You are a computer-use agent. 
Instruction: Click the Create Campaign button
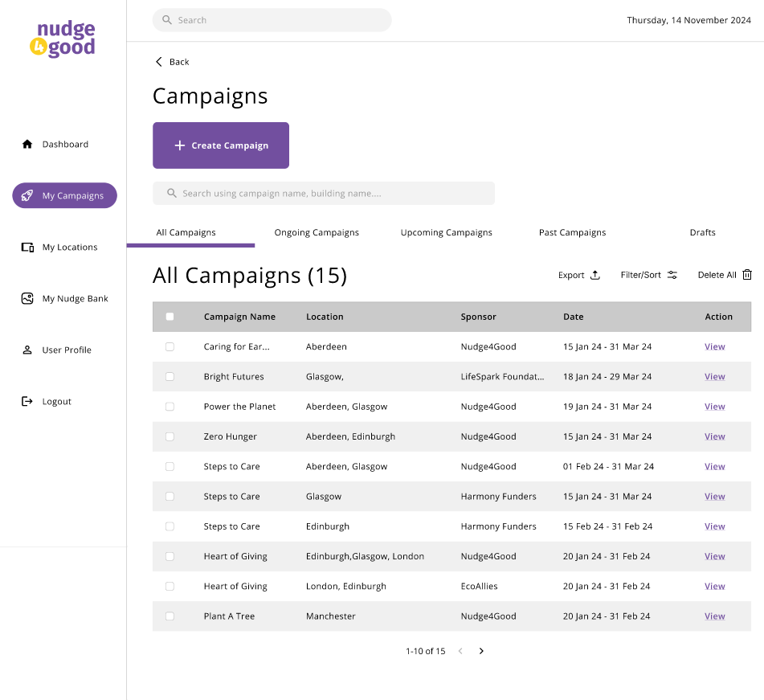point(221,145)
